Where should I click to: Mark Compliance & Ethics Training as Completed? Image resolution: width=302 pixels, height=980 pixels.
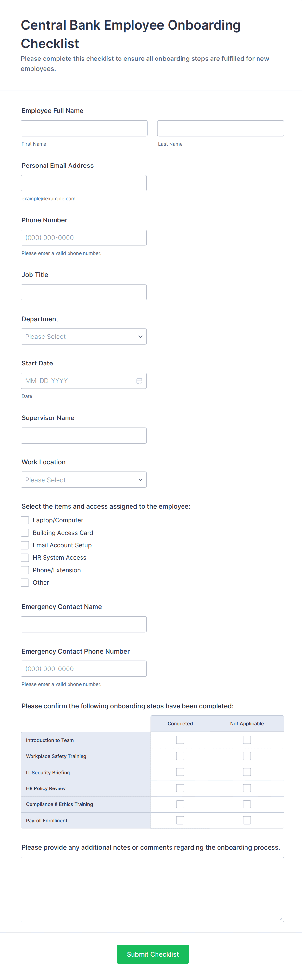click(x=180, y=804)
